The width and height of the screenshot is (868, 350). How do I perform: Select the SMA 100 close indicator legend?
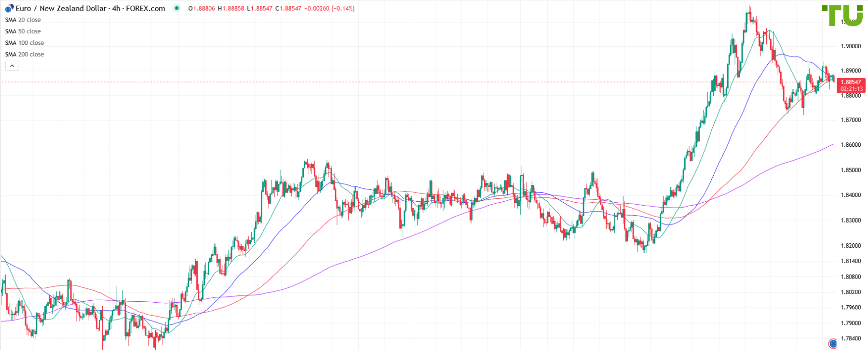coord(25,43)
